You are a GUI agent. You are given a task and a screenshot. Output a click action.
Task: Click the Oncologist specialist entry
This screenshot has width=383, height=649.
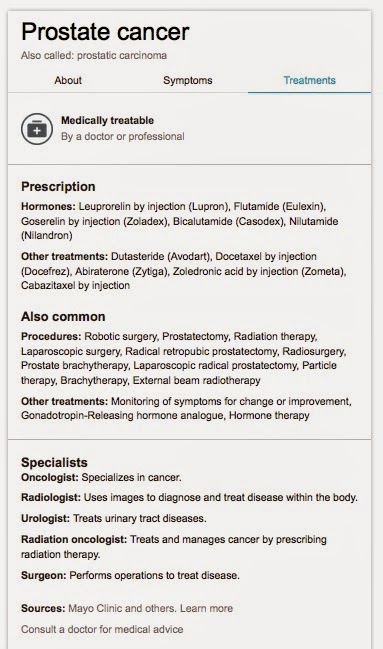click(x=101, y=477)
